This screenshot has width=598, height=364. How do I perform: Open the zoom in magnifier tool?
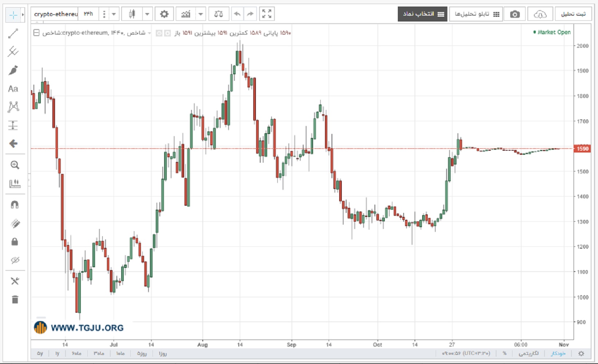pyautogui.click(x=15, y=165)
